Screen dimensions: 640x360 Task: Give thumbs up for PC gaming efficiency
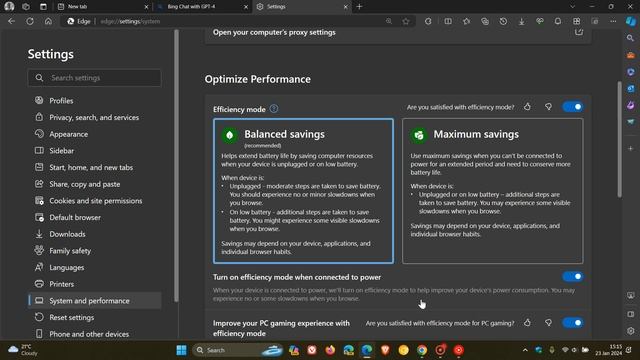pyautogui.click(x=527, y=323)
